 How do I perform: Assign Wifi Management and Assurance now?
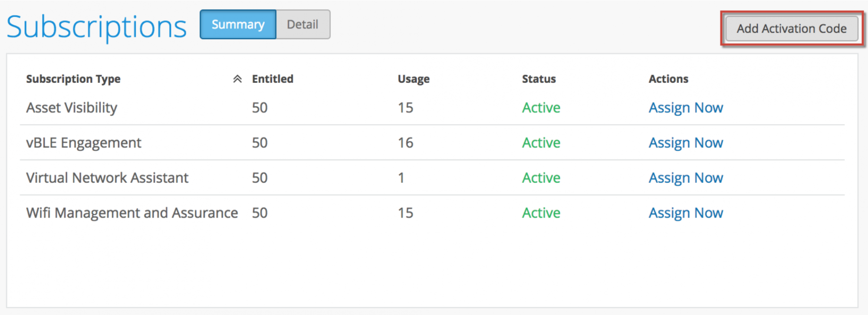click(686, 213)
